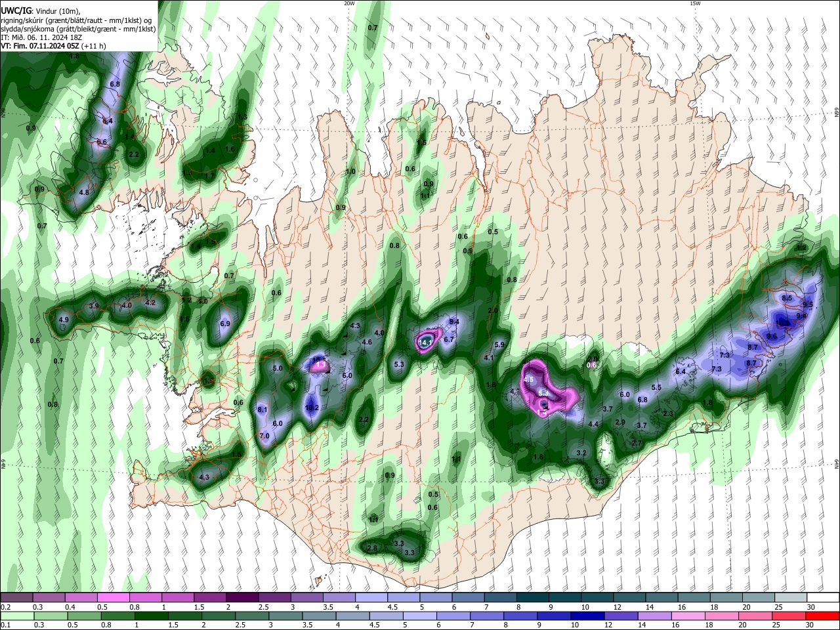Click the 'IT: Mið. 06. 11. 2024 18Z' line
840x630 pixels.
[41, 37]
